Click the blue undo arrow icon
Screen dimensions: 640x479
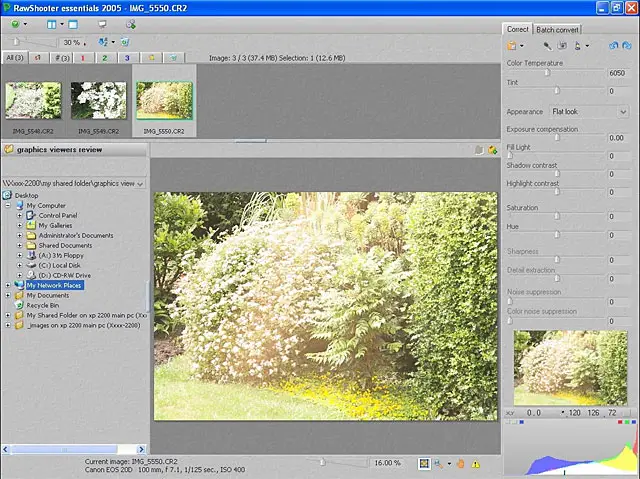(x=613, y=46)
